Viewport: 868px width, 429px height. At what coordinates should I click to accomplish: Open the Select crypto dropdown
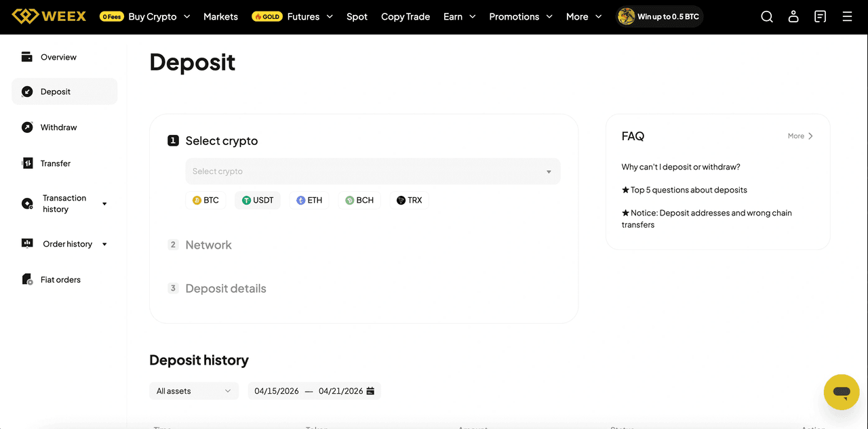pos(373,171)
